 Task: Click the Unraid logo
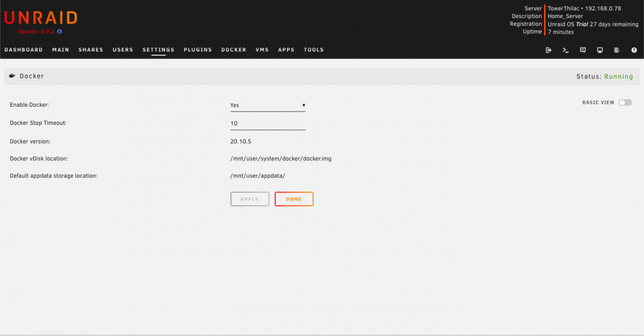click(41, 18)
